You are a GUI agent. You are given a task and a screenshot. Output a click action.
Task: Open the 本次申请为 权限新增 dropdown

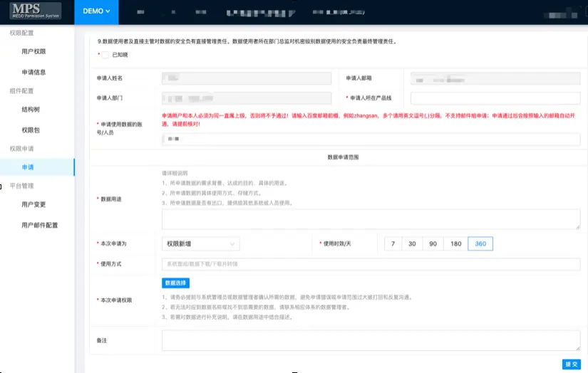coord(200,243)
